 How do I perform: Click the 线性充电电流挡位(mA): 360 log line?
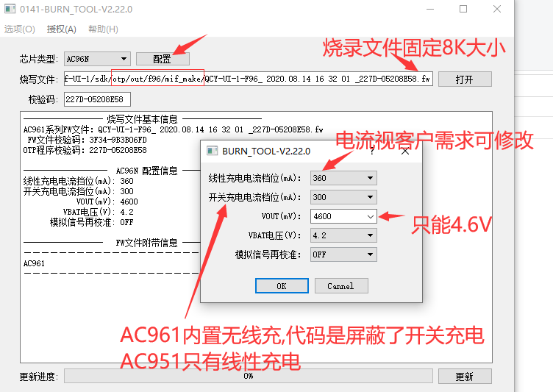78,181
